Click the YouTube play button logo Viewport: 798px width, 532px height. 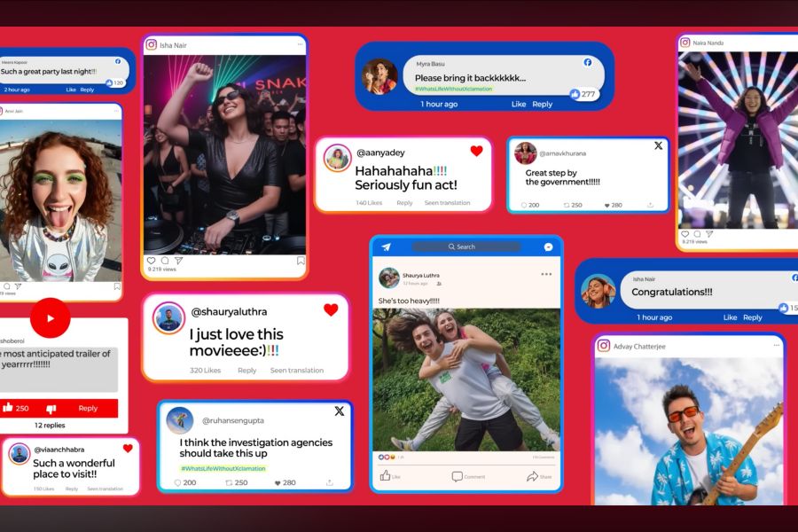(50, 318)
